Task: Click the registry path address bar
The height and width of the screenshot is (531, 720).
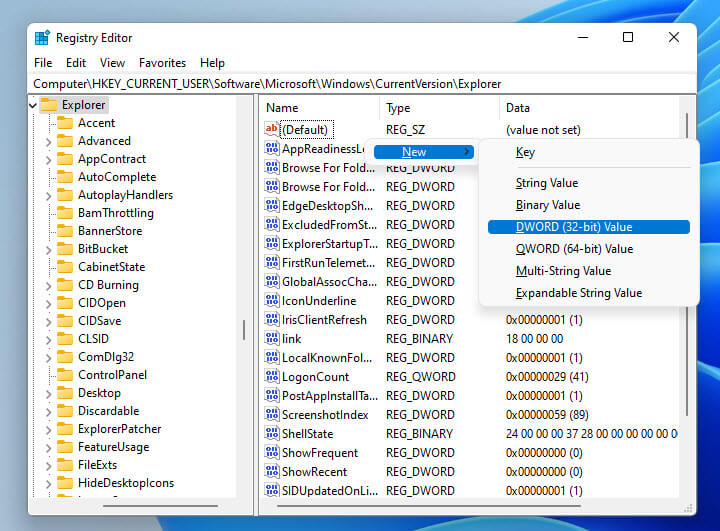Action: coord(362,84)
